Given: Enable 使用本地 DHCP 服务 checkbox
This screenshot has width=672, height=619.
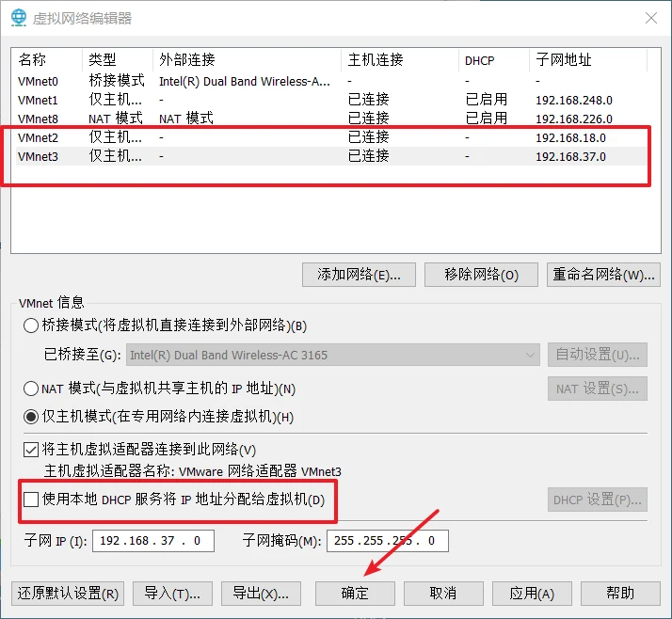Looking at the screenshot, I should pos(31,499).
